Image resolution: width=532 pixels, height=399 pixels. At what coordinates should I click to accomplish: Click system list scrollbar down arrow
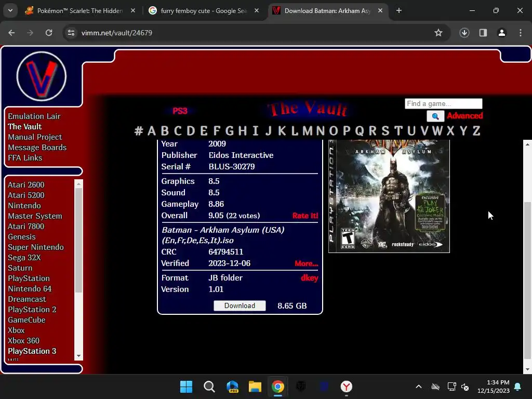[79, 356]
